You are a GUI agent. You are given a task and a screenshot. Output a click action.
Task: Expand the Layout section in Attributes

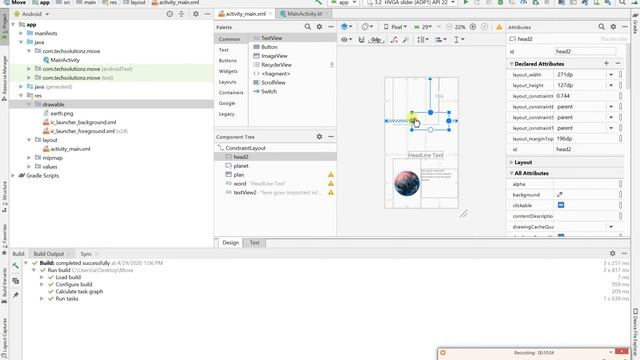pos(511,162)
